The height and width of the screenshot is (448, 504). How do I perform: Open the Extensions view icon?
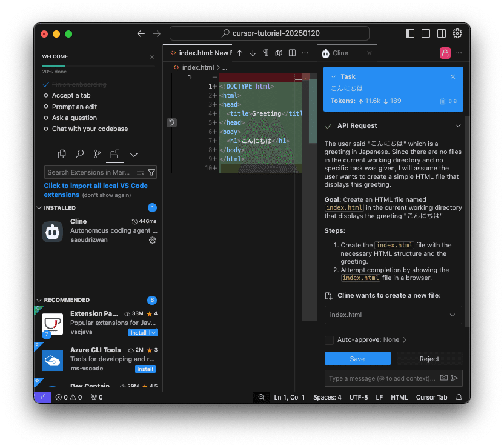(114, 155)
